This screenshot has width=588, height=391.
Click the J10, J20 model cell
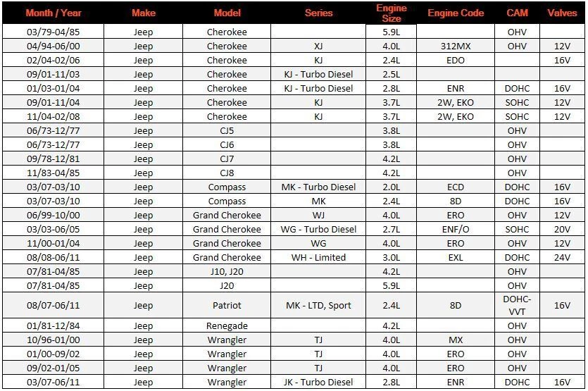point(227,272)
